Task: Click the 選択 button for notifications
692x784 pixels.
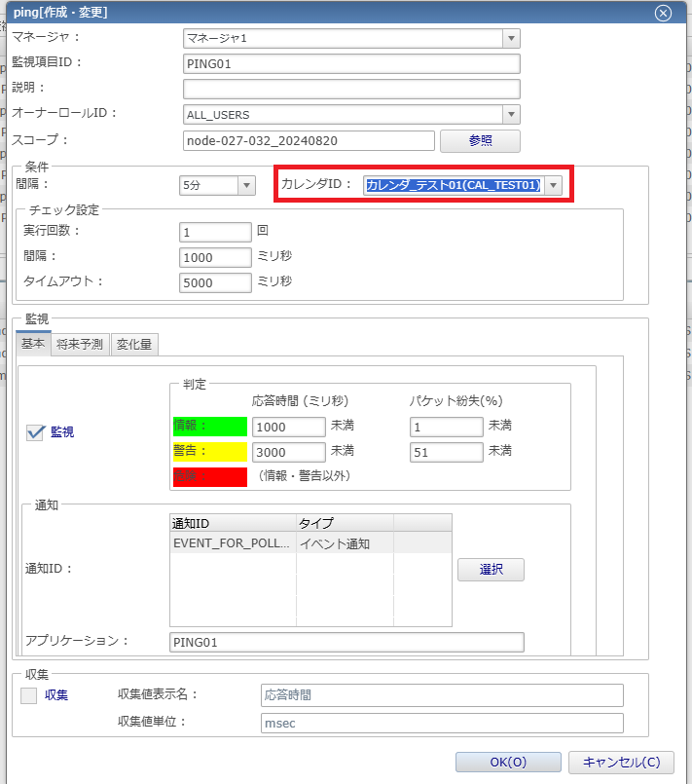Action: click(x=491, y=570)
